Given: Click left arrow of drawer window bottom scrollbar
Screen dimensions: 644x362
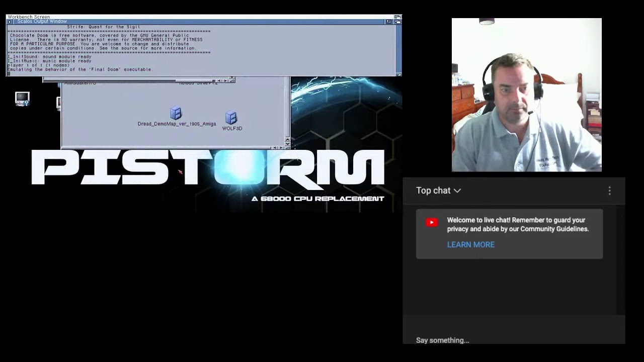Looking at the screenshot, I should [275, 148].
